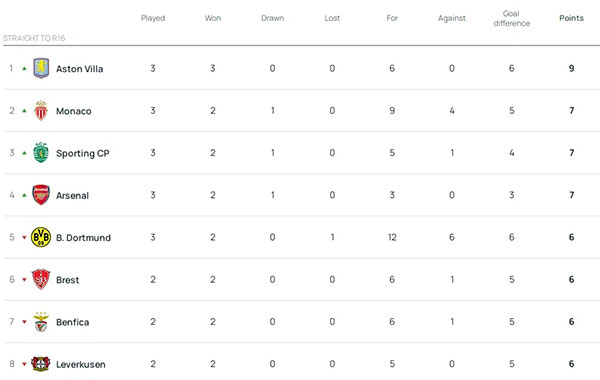Click the Benfica club crest
This screenshot has width=600, height=380.
[41, 321]
